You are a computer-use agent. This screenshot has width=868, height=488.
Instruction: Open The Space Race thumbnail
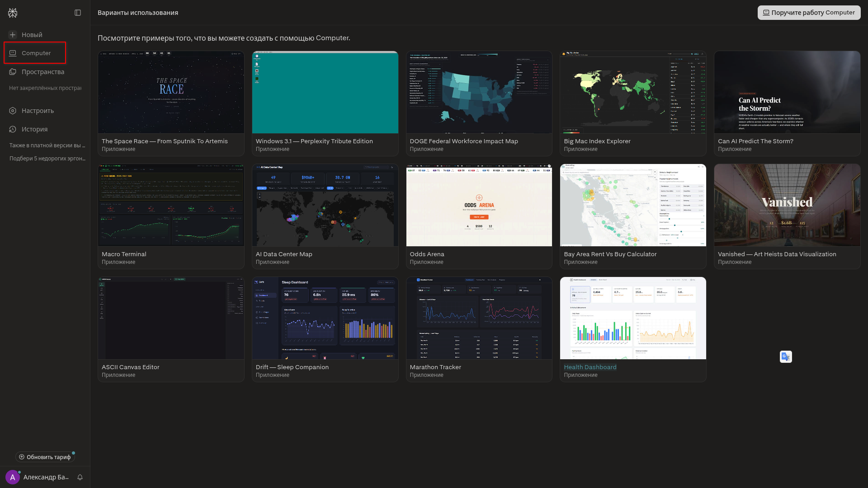point(171,92)
